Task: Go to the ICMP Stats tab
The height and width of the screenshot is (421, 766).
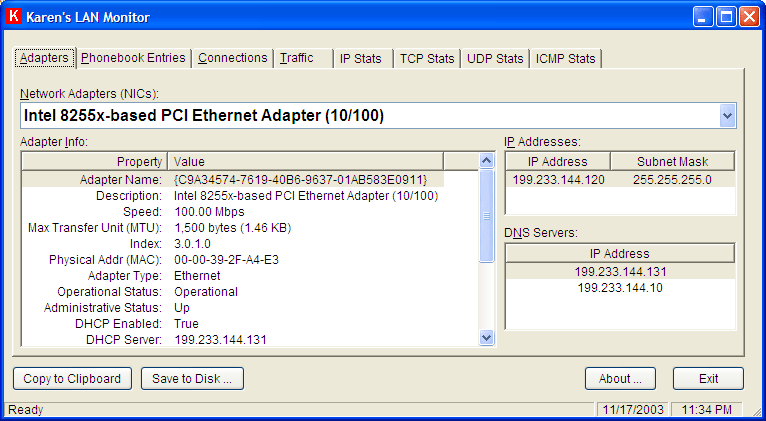Action: (x=566, y=58)
